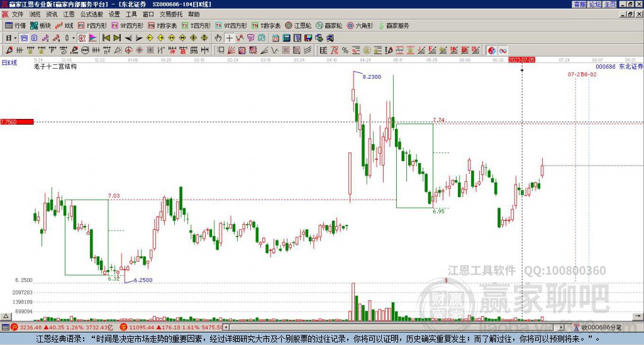Click the right arrow at chart bottom-right

click(x=638, y=316)
